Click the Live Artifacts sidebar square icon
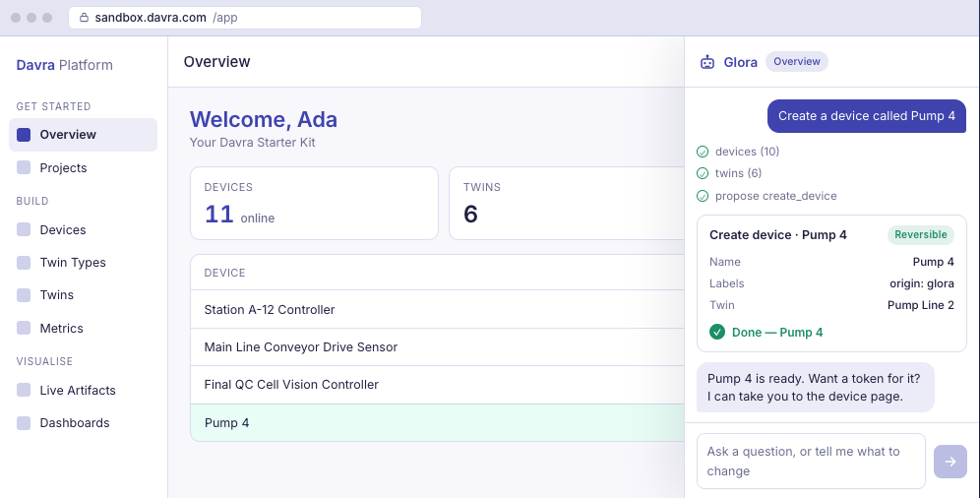 (x=24, y=390)
